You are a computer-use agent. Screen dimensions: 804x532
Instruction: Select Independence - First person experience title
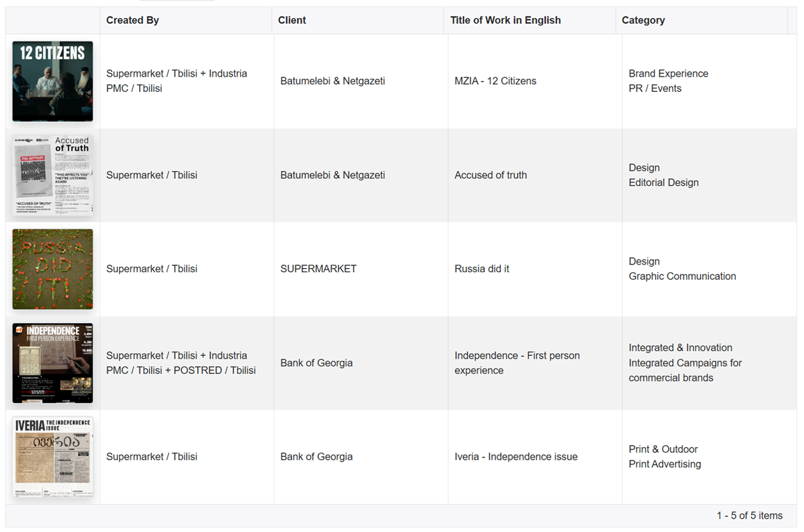point(517,363)
